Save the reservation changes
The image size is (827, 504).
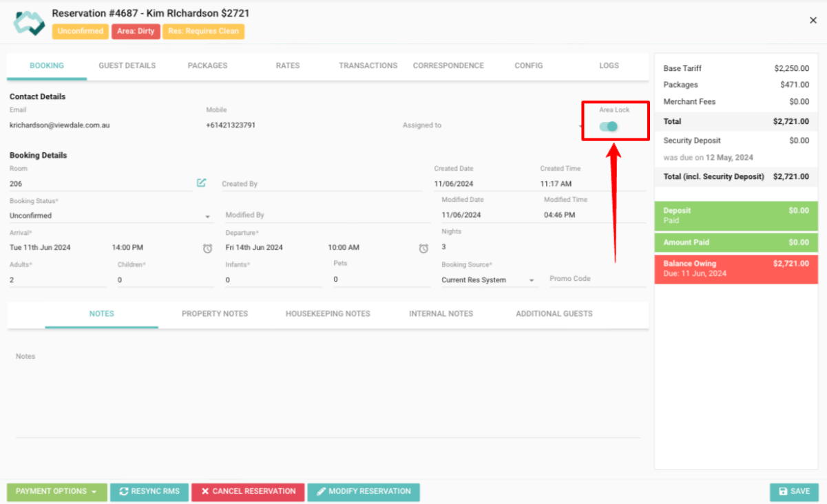coord(793,492)
